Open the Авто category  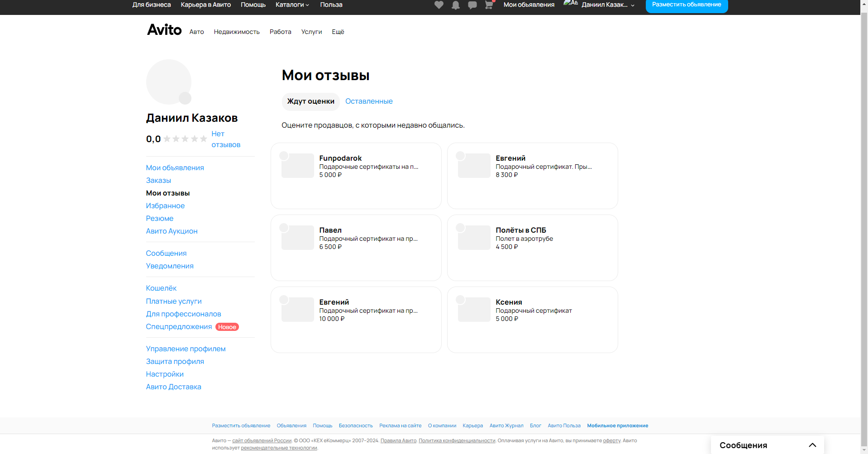[196, 32]
